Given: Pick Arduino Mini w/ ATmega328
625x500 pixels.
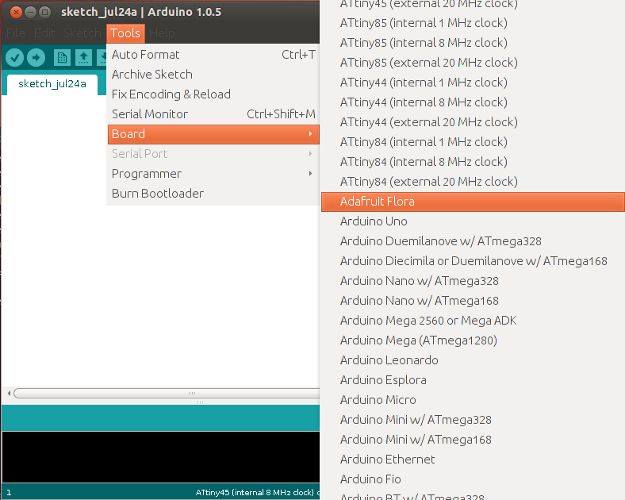Looking at the screenshot, I should [473, 420].
